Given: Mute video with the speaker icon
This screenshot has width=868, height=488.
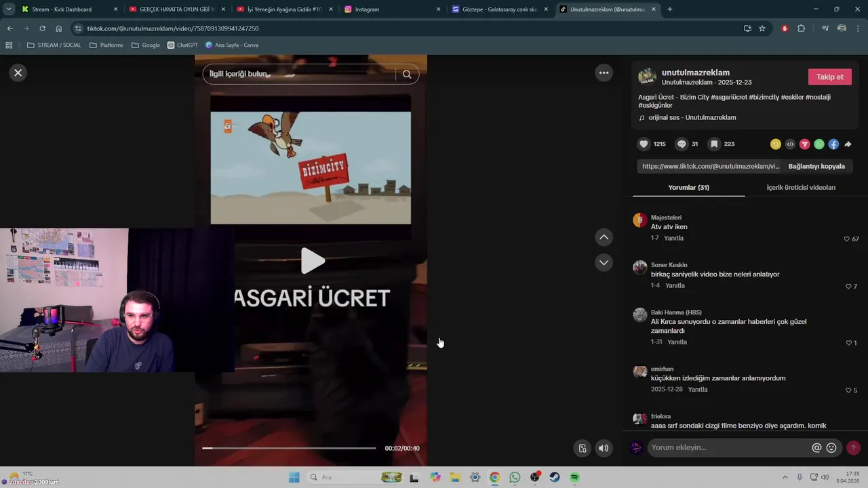Looking at the screenshot, I should tap(604, 448).
